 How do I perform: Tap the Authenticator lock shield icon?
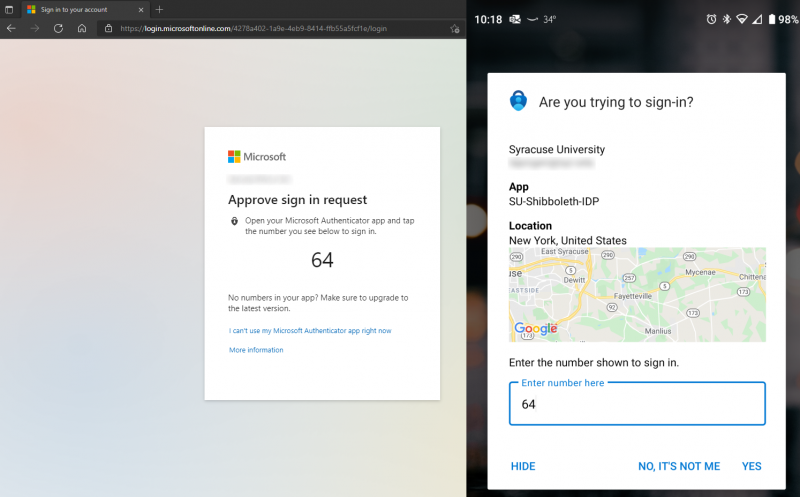(x=518, y=101)
